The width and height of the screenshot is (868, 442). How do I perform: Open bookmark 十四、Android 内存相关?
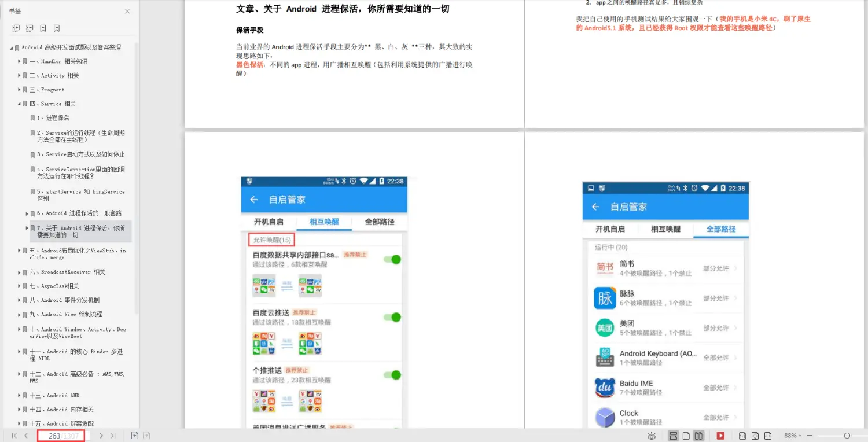[x=61, y=410]
